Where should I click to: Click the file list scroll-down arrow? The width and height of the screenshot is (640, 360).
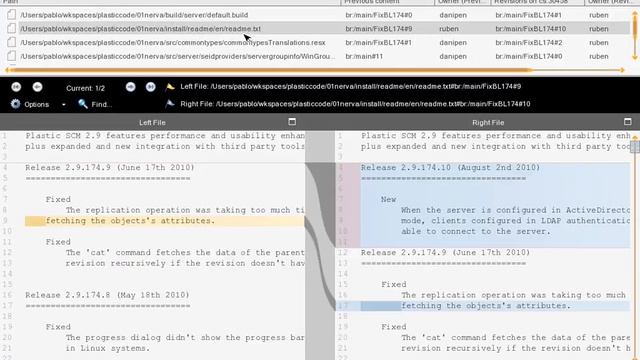coord(635,58)
